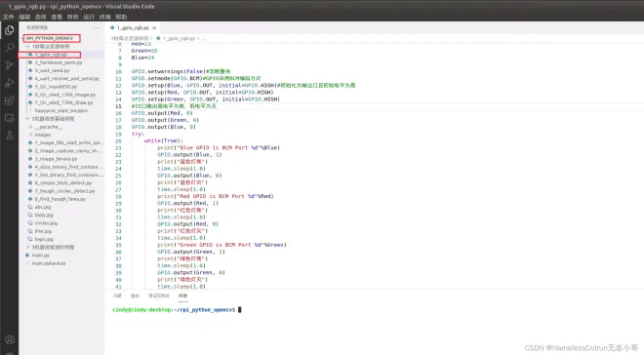Open the Testing flask view
Screen dimensions: 644x355
pos(9,136)
